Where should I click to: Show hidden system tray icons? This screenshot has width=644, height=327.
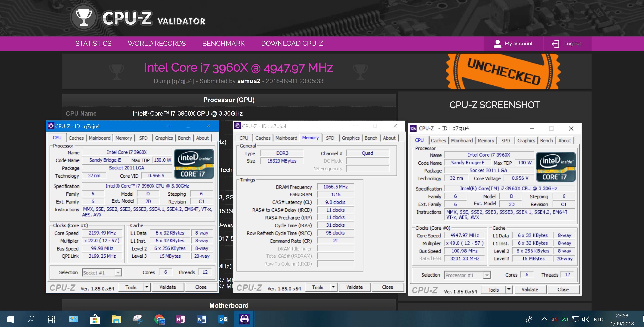tap(544, 319)
